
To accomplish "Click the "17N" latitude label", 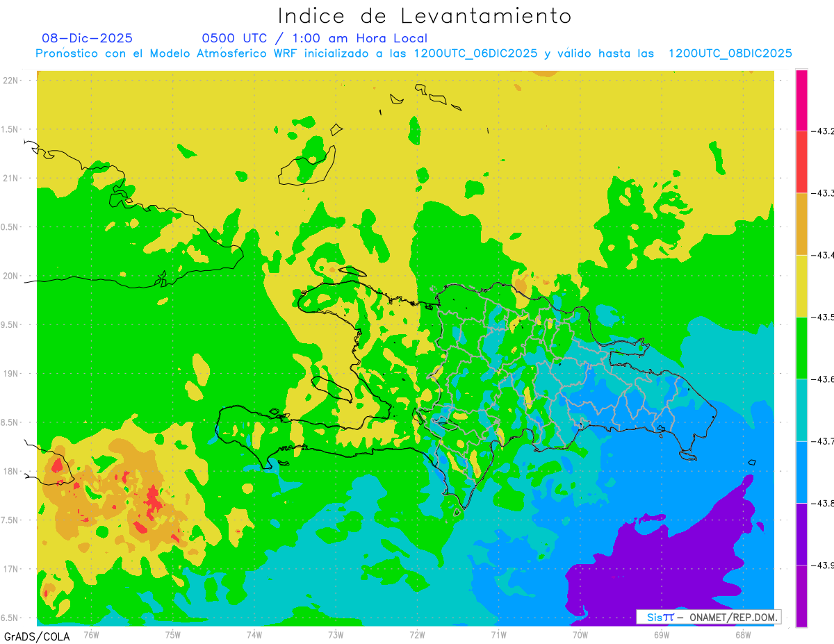I will pos(12,569).
